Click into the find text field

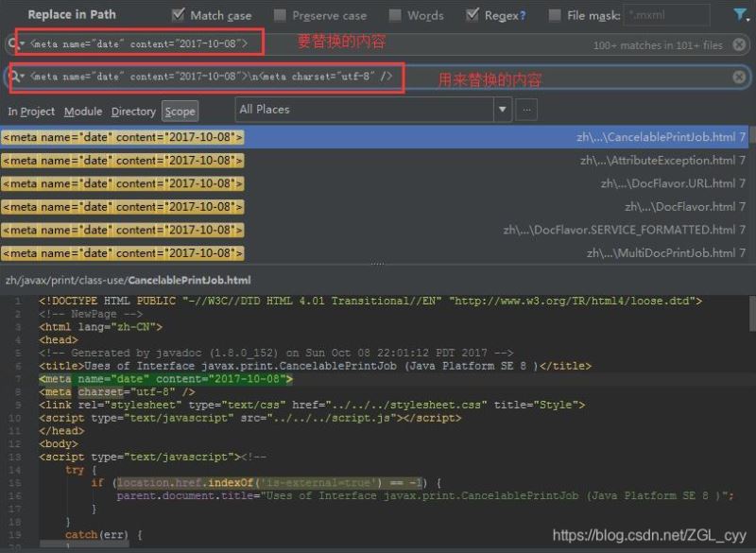[376, 44]
